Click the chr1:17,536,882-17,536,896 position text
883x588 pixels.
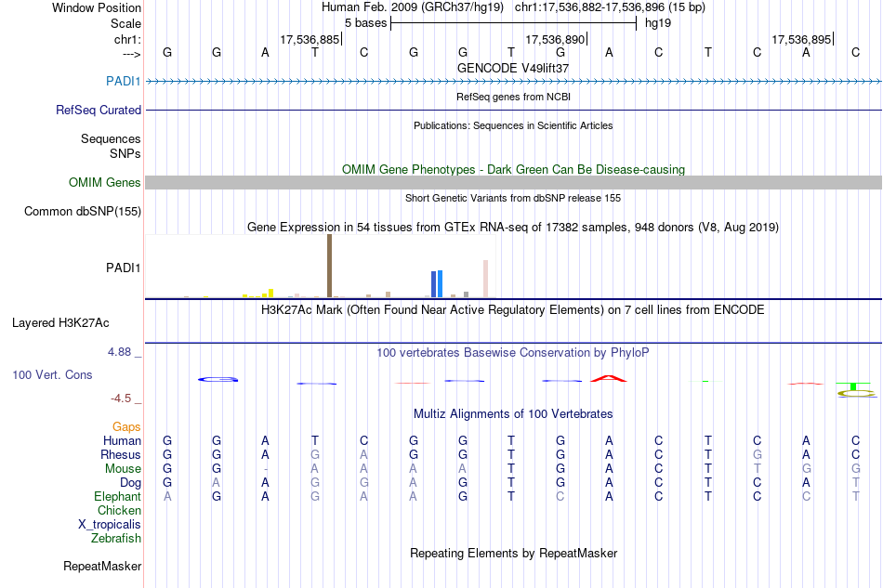point(610,7)
